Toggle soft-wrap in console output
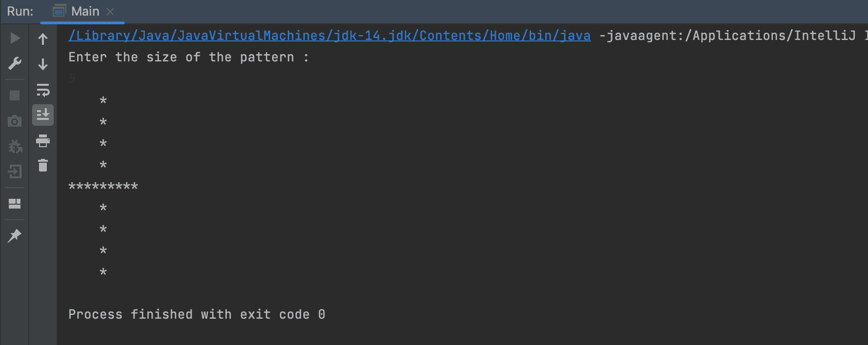 (x=43, y=90)
